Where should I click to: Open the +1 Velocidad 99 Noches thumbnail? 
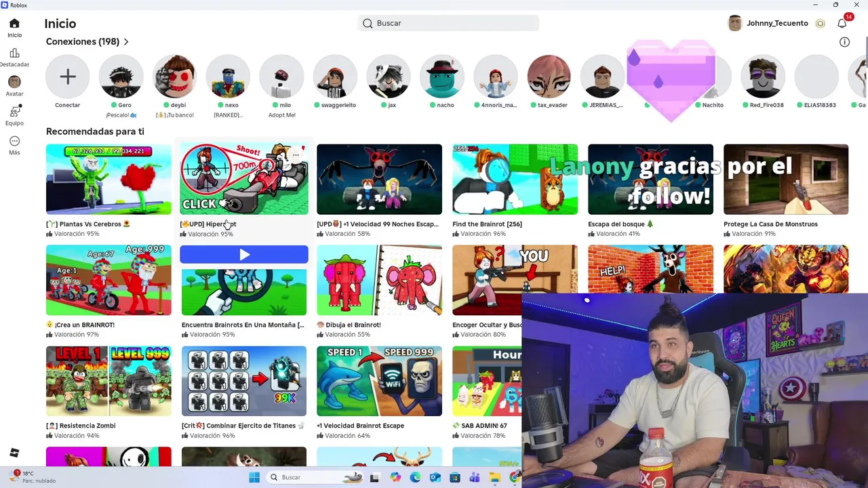[x=379, y=180]
